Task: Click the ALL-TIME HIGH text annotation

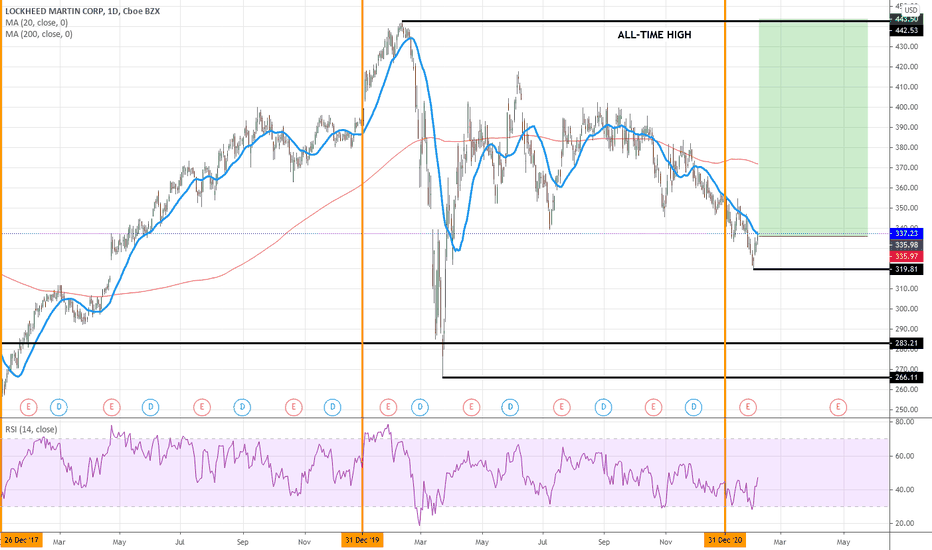Action: tap(654, 35)
